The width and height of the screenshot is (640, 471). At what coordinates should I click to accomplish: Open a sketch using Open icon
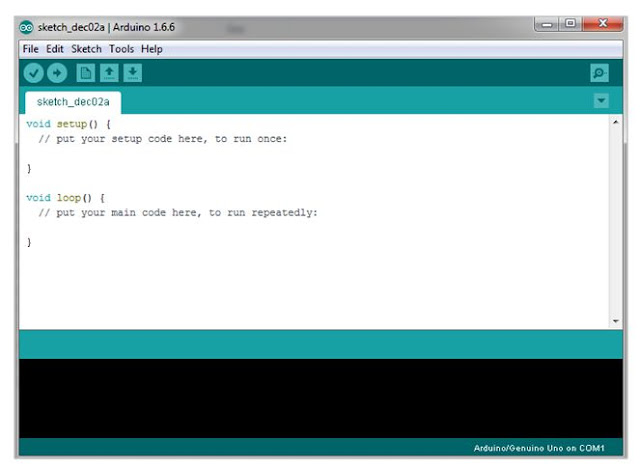pyautogui.click(x=109, y=73)
